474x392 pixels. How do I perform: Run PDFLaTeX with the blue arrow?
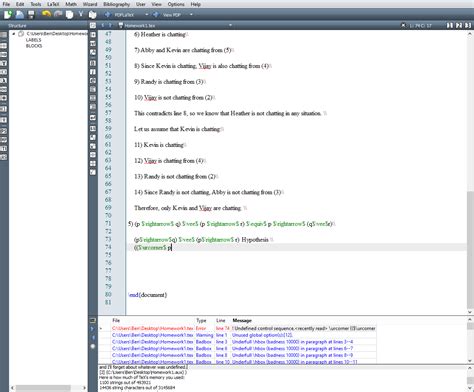click(107, 15)
